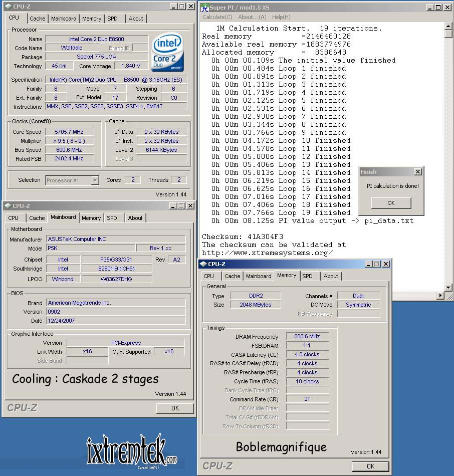This screenshot has height=476, width=454.
Task: Close the CPU-Z Memory window
Action: (x=386, y=264)
